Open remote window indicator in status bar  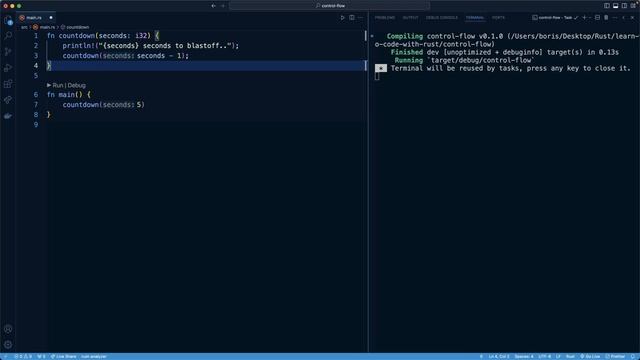pyautogui.click(x=5, y=356)
